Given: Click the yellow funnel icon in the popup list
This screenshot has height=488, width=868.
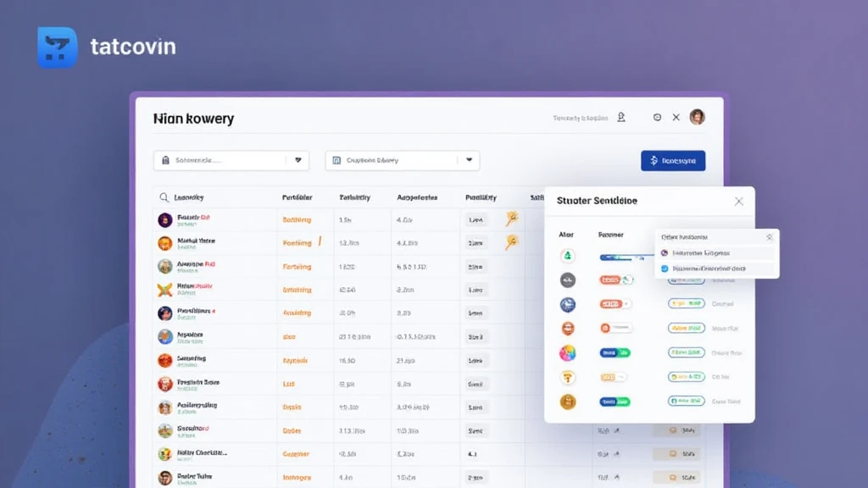Looking at the screenshot, I should 567,377.
